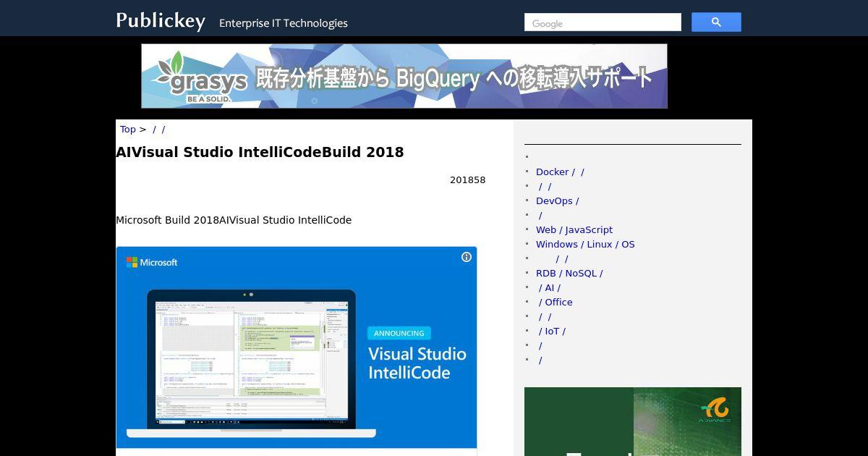This screenshot has height=456, width=868.
Task: Click the article title AIVisual Studio IntelliCodeBuild 2018
Action: pyautogui.click(x=260, y=152)
